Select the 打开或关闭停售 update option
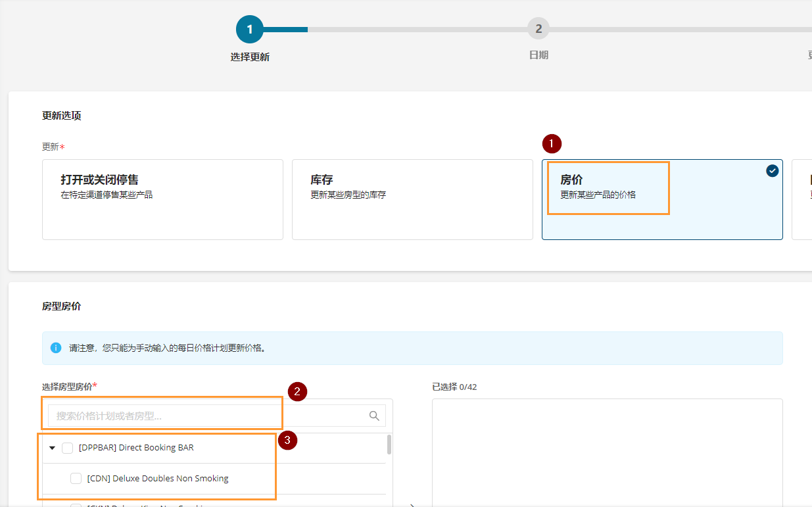The height and width of the screenshot is (507, 812). point(162,199)
